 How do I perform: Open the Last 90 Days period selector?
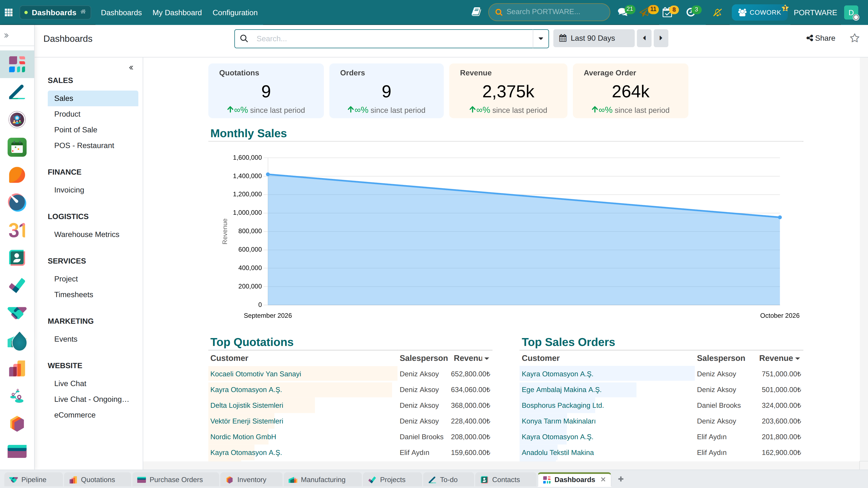tap(594, 38)
